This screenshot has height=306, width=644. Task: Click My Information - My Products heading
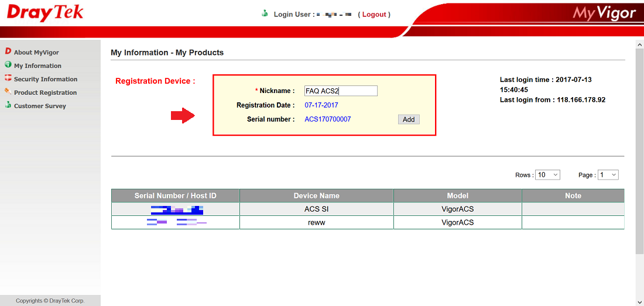click(x=167, y=53)
